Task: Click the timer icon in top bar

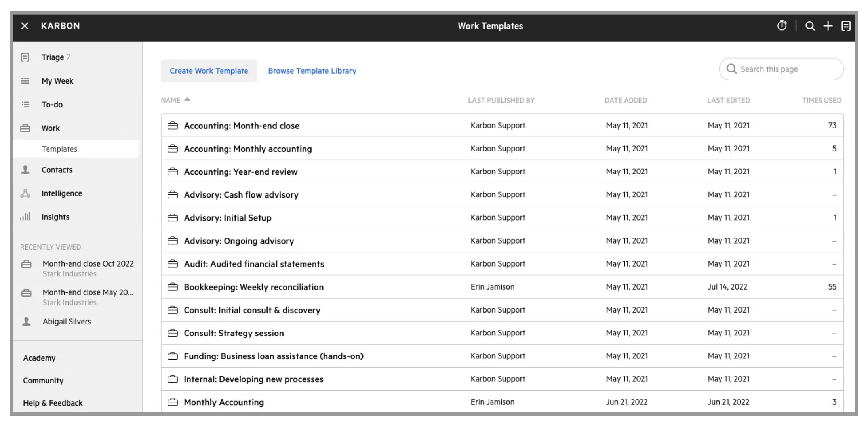Action: pos(782,26)
